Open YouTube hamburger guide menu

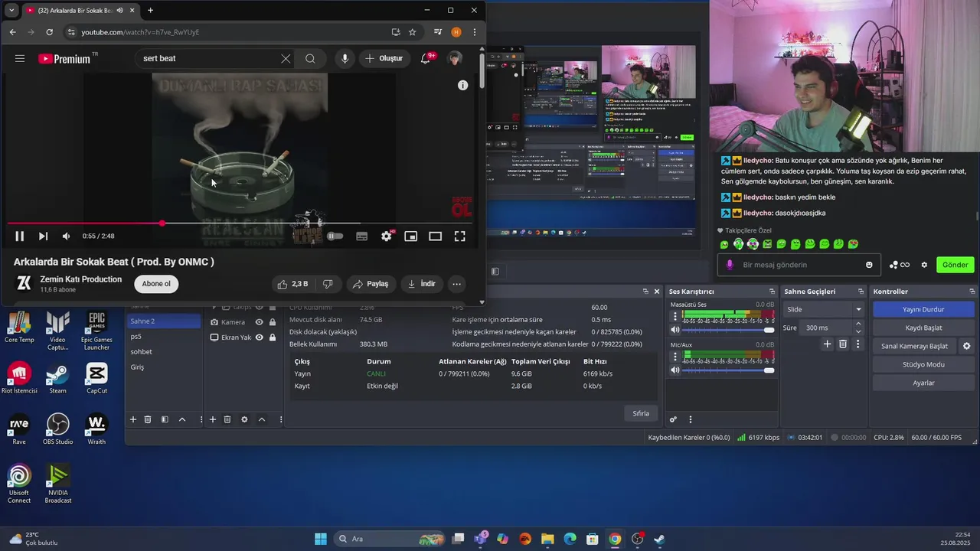point(20,58)
